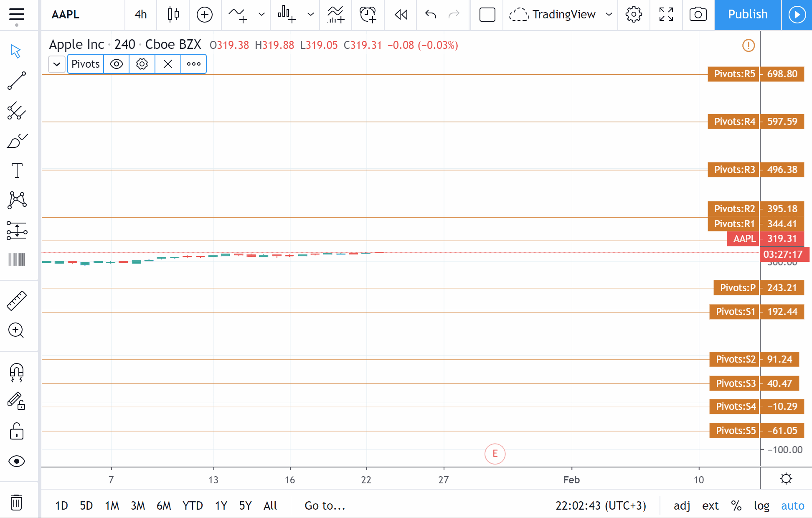Select the brush drawing tool
The image size is (812, 518).
tap(17, 141)
